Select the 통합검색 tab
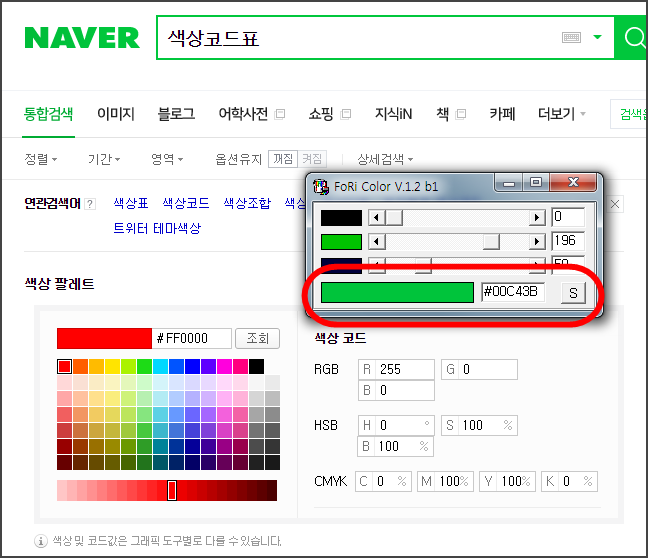This screenshot has height=558, width=648. (48, 114)
